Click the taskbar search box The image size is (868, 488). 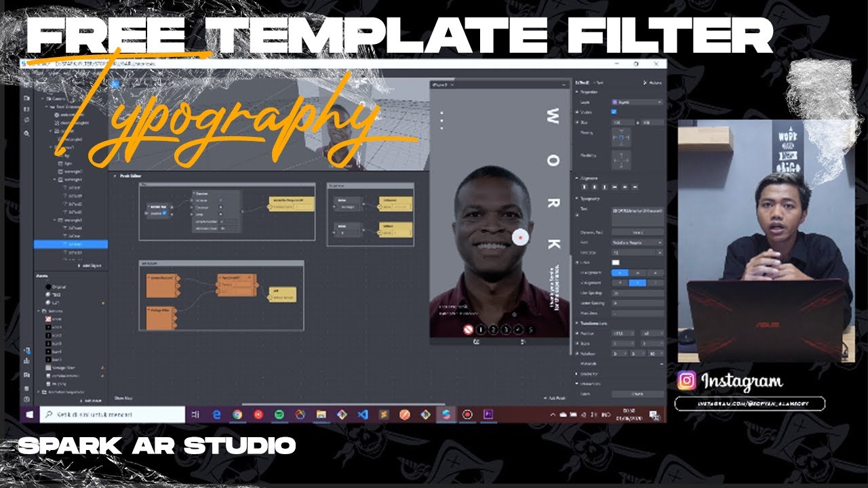pos(112,414)
